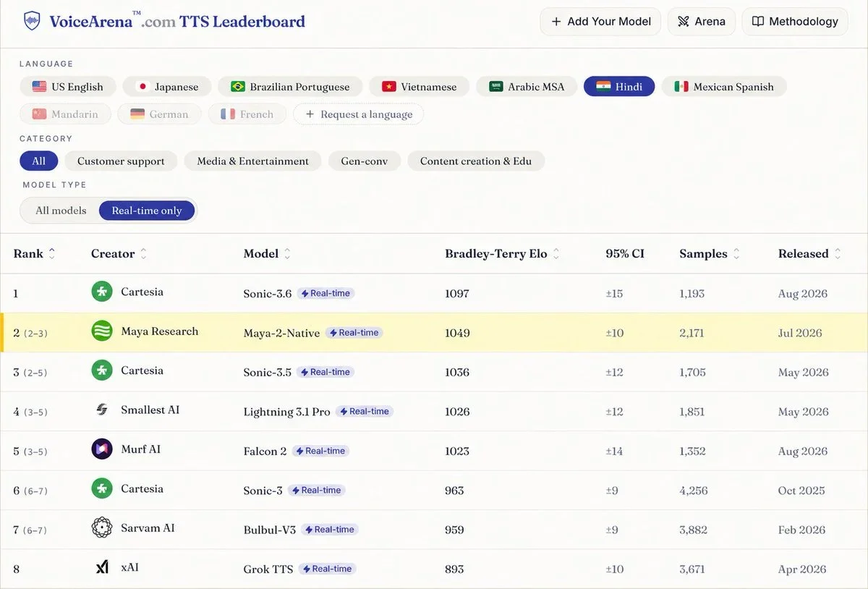The height and width of the screenshot is (589, 868).
Task: Select the Arabic MSA language tab
Action: pyautogui.click(x=527, y=87)
